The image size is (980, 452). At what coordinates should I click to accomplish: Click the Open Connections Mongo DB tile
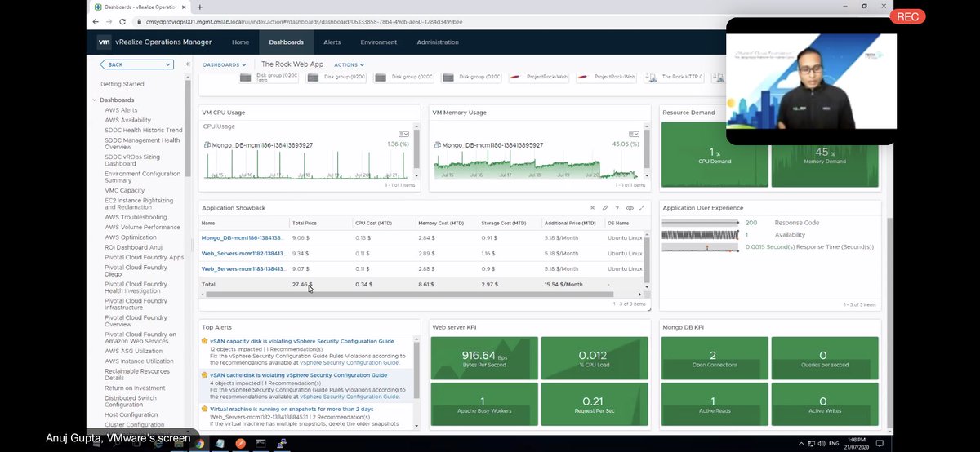coord(713,358)
